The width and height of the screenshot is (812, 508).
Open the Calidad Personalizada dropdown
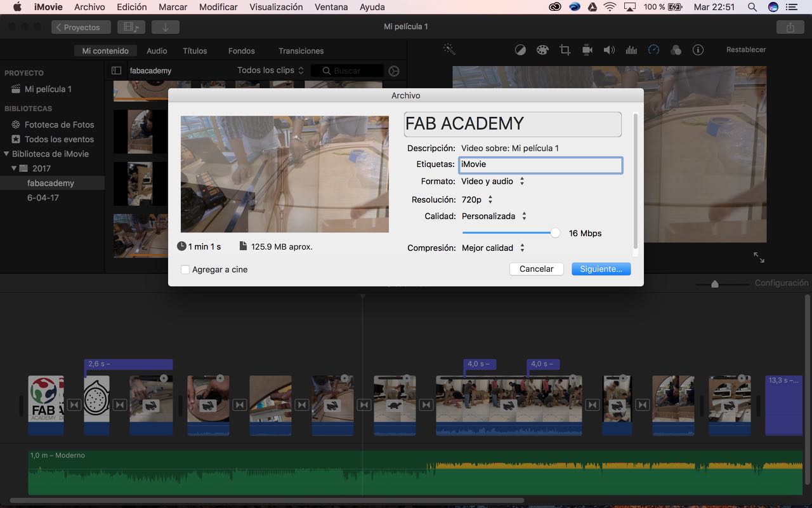pos(494,216)
